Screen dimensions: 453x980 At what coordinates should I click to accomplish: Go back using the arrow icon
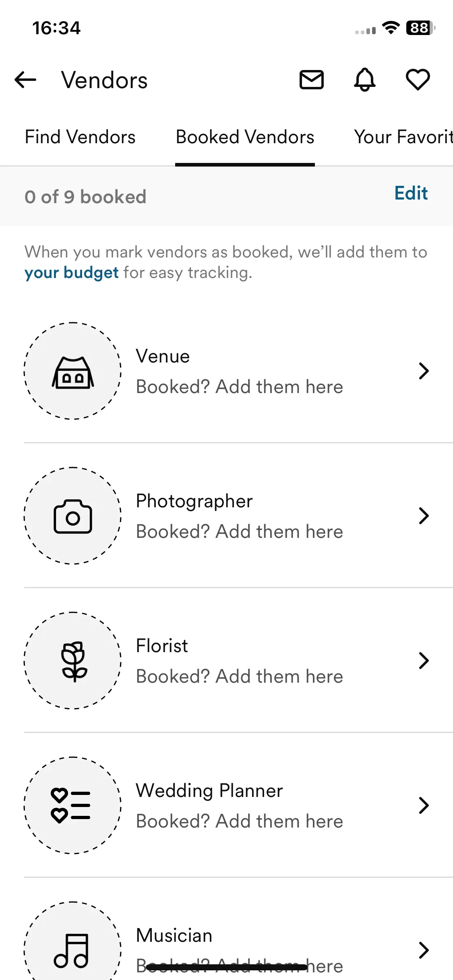[x=25, y=80]
